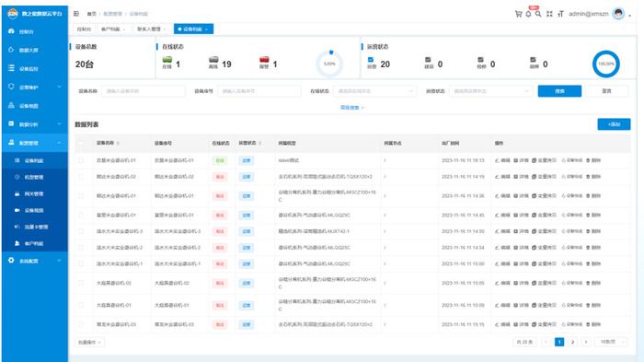
Task: Open notifications bell with red badge
Action: click(529, 14)
